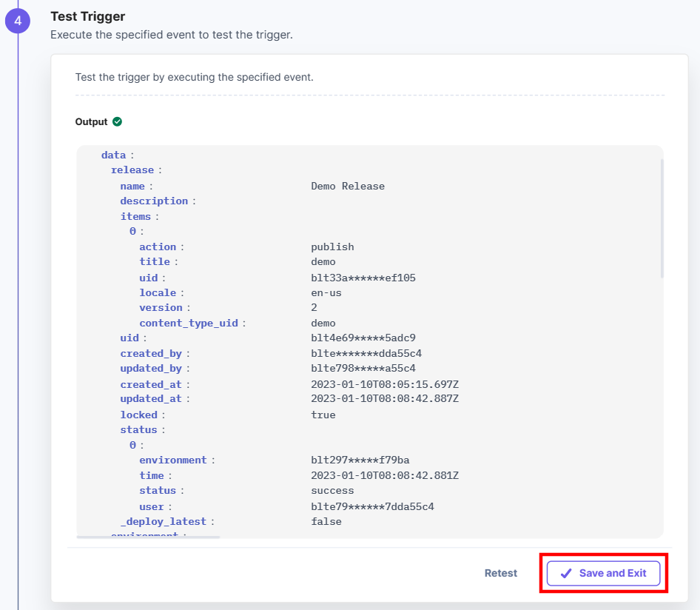Select the status key in the output

point(138,429)
